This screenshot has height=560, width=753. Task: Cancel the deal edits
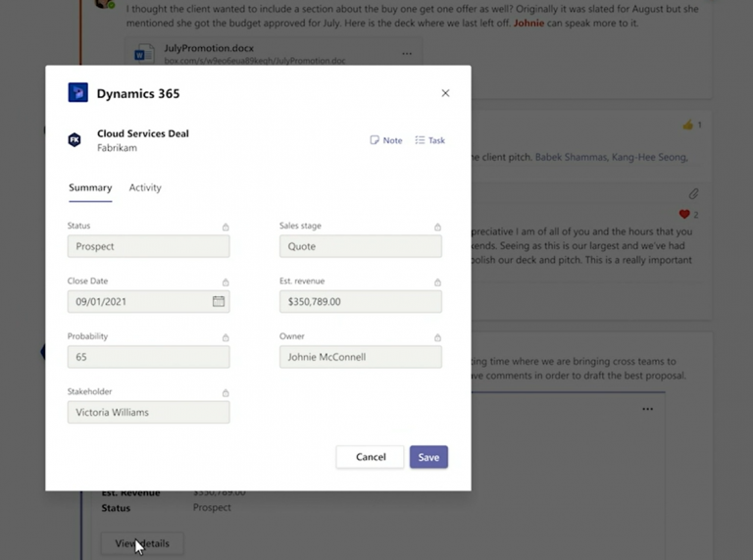(x=371, y=457)
